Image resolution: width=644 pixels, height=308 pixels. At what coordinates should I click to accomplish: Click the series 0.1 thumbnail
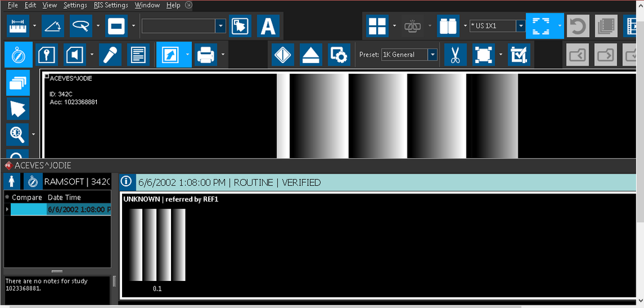point(157,246)
